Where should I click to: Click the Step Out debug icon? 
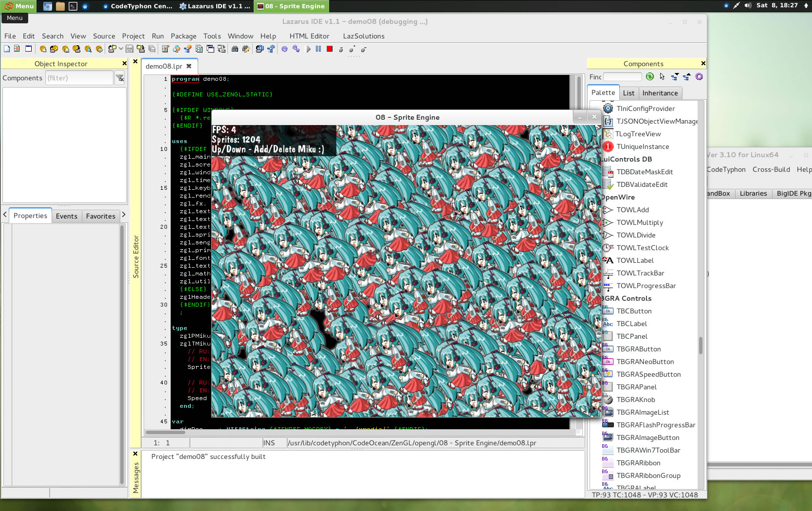point(363,49)
